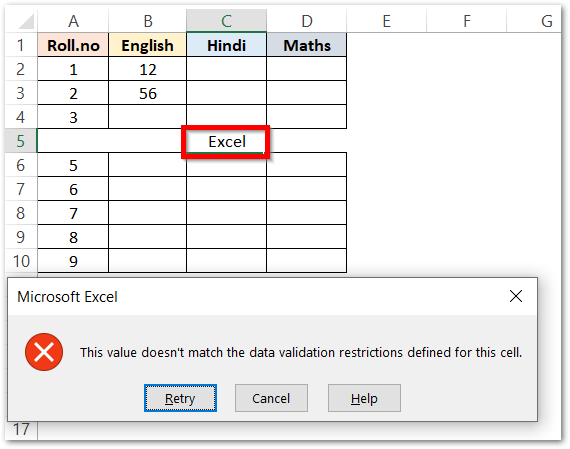Select row 5 header

pyautogui.click(x=21, y=141)
